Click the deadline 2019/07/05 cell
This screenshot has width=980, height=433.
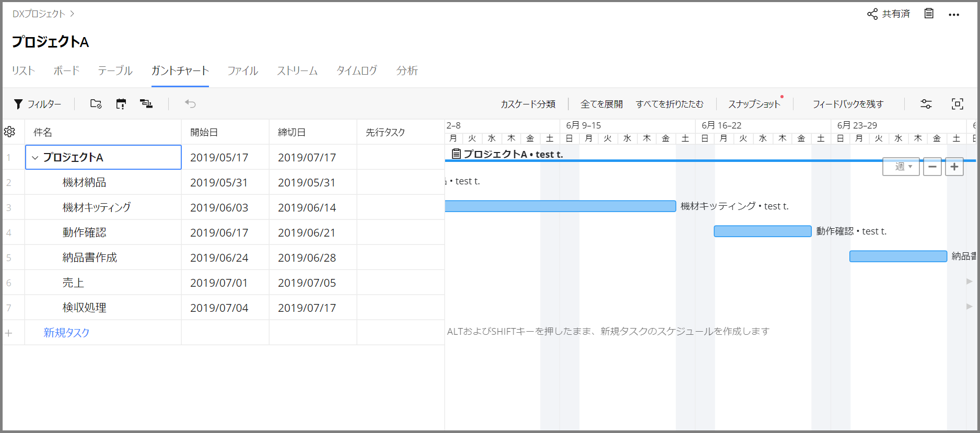coord(313,283)
